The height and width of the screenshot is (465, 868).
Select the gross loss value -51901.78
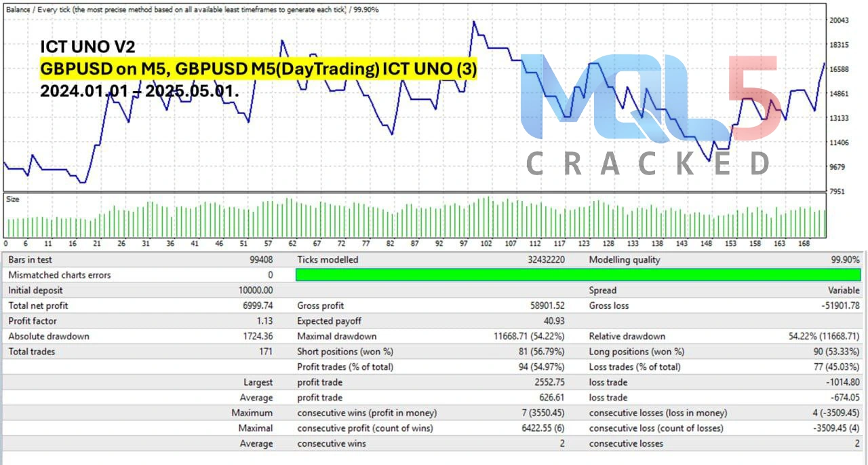pos(840,305)
